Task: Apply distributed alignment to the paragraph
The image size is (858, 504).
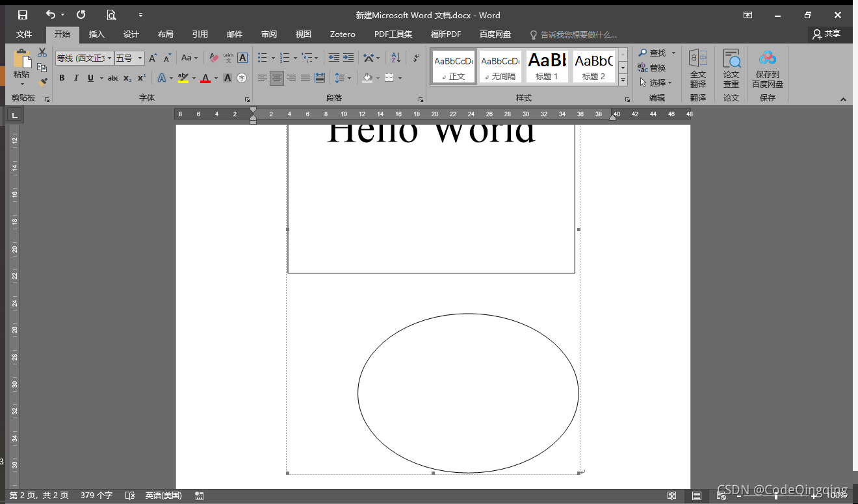Action: [320, 78]
